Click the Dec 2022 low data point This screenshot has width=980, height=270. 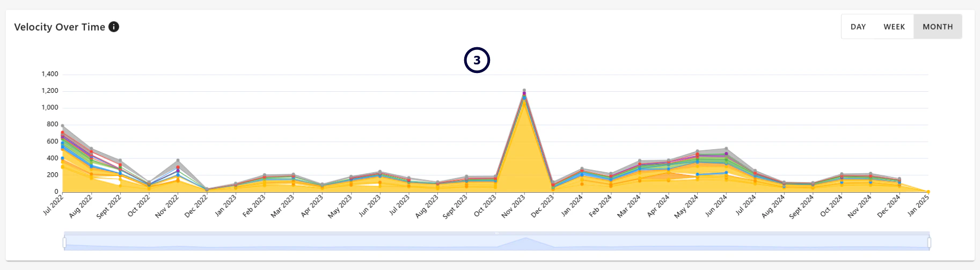[207, 189]
